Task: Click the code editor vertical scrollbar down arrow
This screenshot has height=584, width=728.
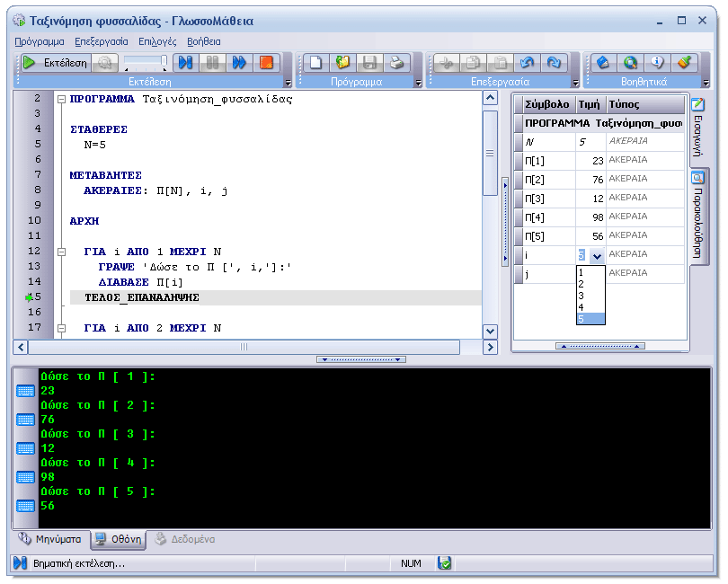Action: pyautogui.click(x=490, y=332)
